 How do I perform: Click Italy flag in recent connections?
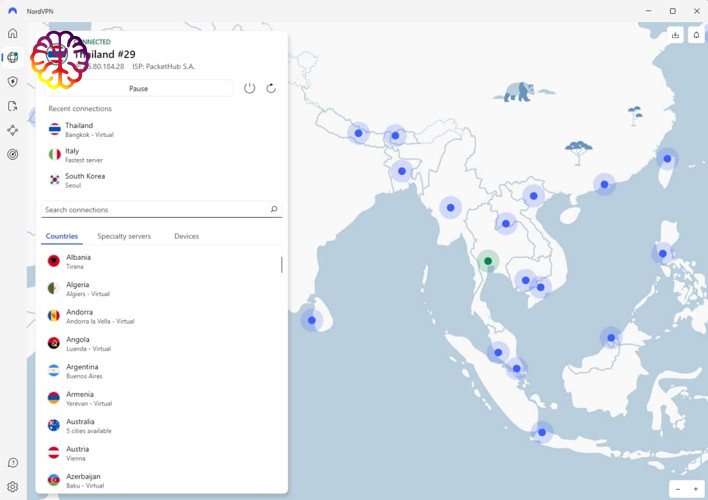tap(55, 154)
